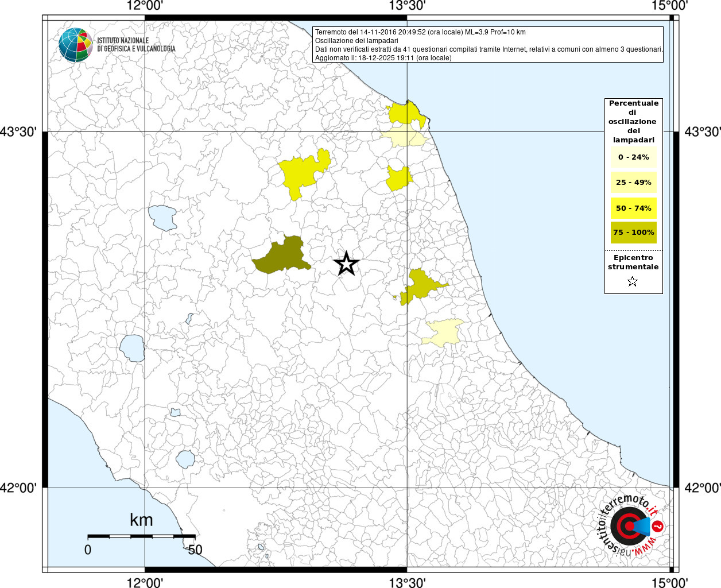Select the 25 - 49% legend swatch
The height and width of the screenshot is (588, 721).
(x=633, y=183)
